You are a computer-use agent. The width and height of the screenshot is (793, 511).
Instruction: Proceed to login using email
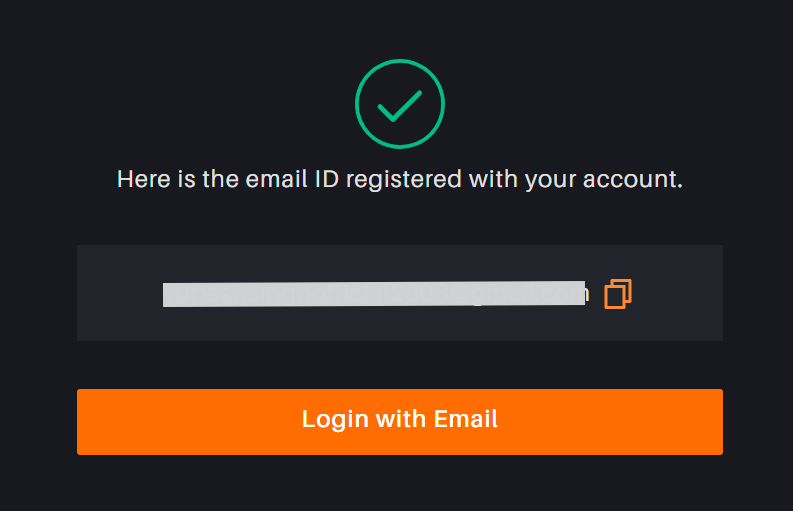tap(399, 421)
